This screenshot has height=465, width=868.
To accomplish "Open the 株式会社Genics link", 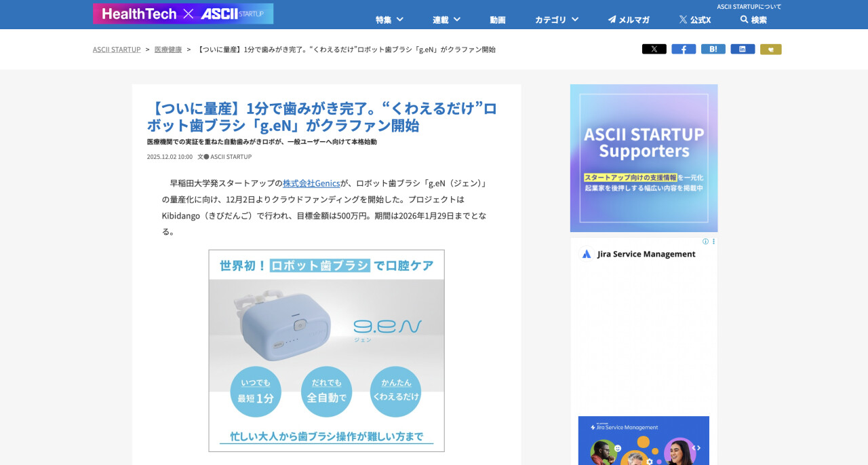I will pyautogui.click(x=311, y=183).
